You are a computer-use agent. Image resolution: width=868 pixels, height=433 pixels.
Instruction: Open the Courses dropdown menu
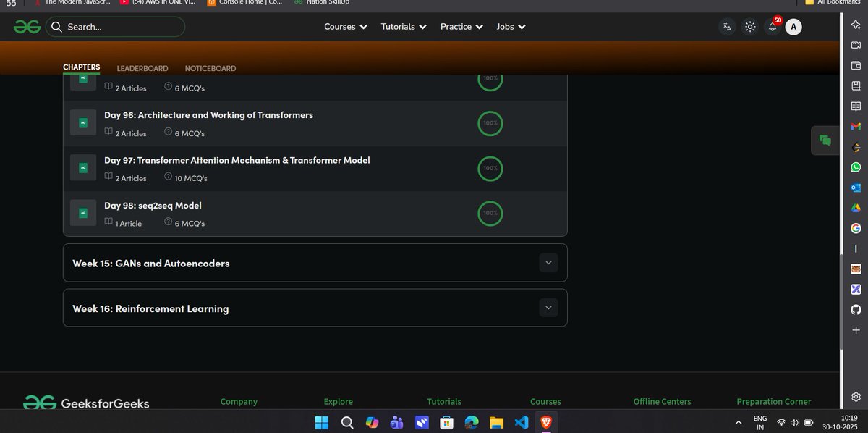pyautogui.click(x=346, y=27)
